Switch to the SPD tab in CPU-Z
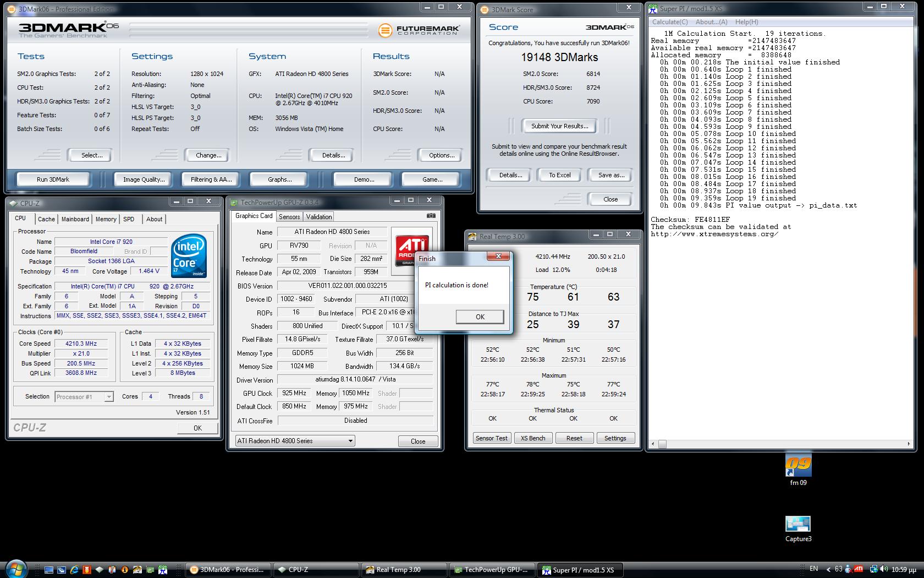Image resolution: width=924 pixels, height=578 pixels. (x=129, y=219)
